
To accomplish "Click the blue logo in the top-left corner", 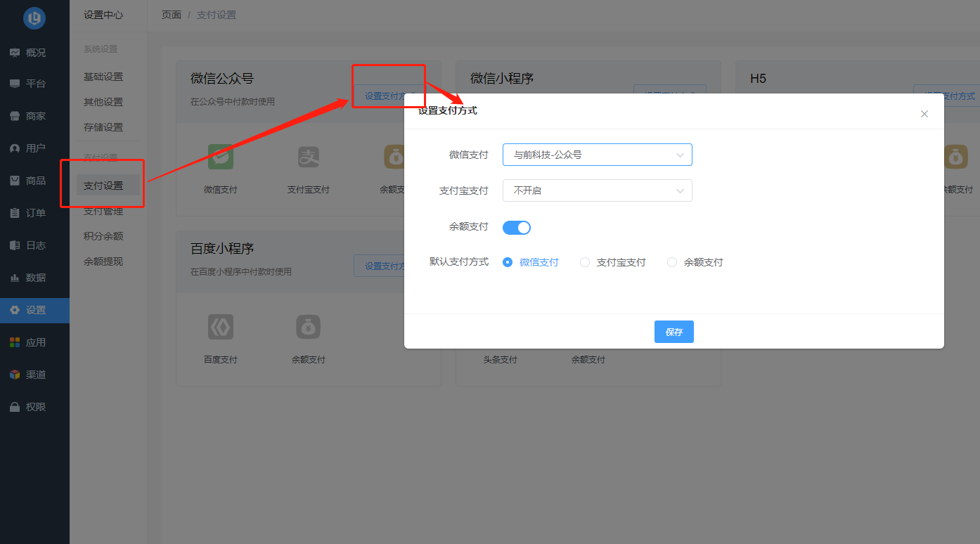I will 34,18.
